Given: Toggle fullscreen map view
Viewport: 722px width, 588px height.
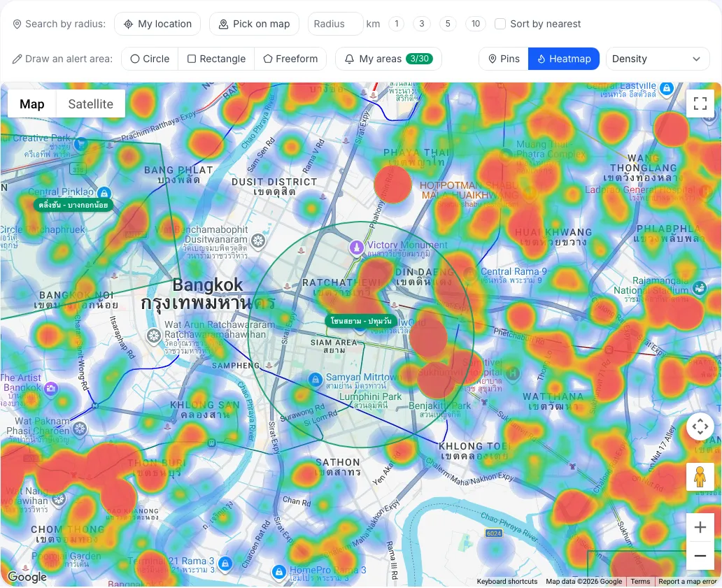Looking at the screenshot, I should (x=700, y=103).
